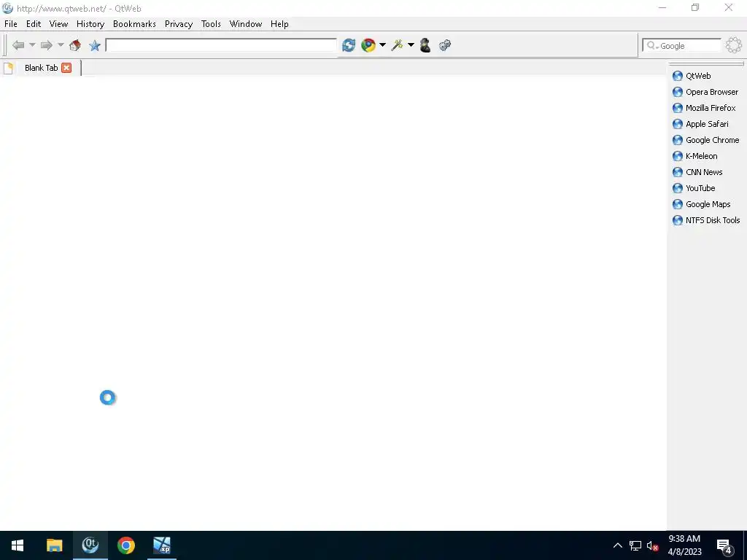Click globe icon next to NTFS Disk Tools

(x=678, y=220)
